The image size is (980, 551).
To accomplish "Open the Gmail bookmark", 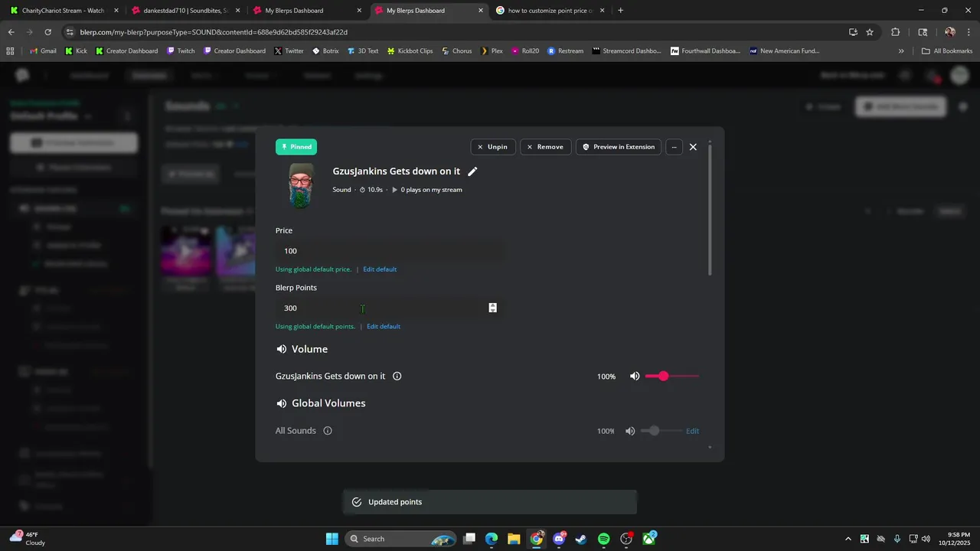I will pyautogui.click(x=43, y=51).
